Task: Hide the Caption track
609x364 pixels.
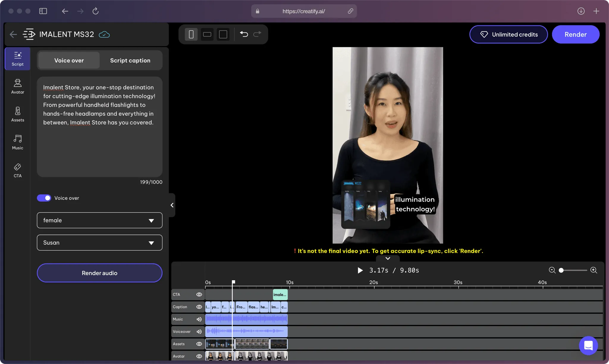Action: [199, 307]
